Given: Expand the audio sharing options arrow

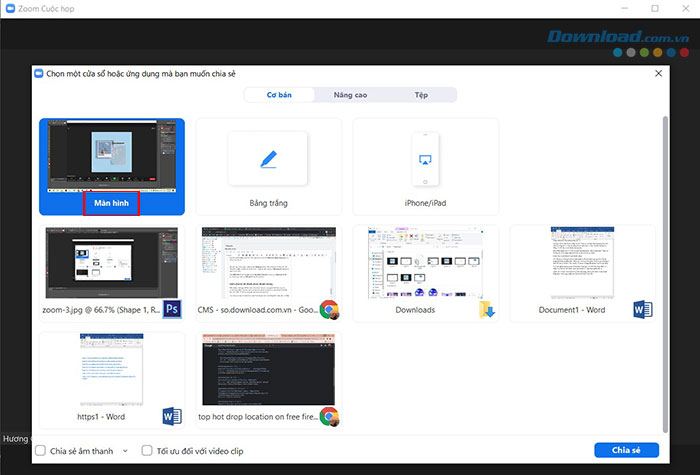Looking at the screenshot, I should tap(125, 451).
